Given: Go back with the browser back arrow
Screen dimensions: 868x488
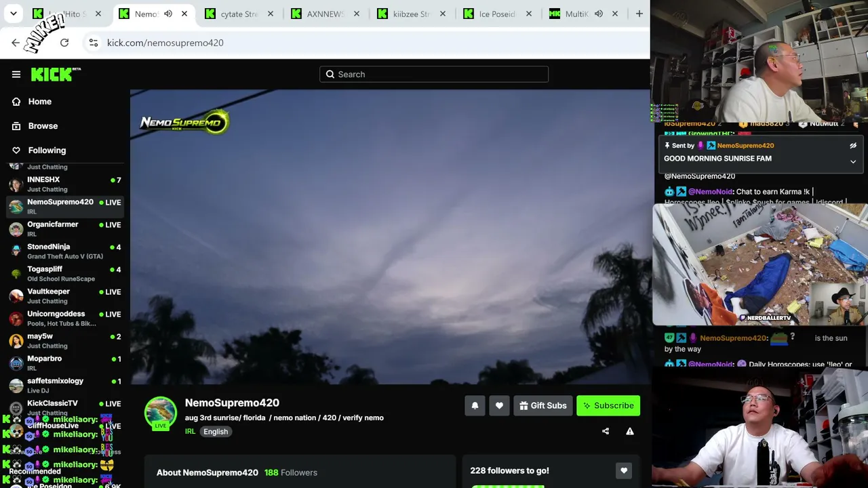Looking at the screenshot, I should (16, 43).
